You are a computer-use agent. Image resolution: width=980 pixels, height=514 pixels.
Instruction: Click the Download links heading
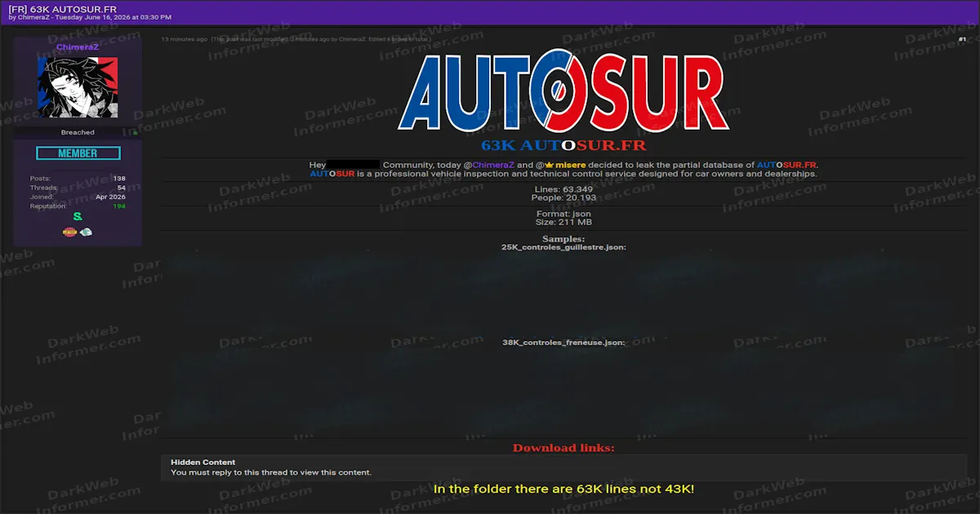(x=563, y=448)
